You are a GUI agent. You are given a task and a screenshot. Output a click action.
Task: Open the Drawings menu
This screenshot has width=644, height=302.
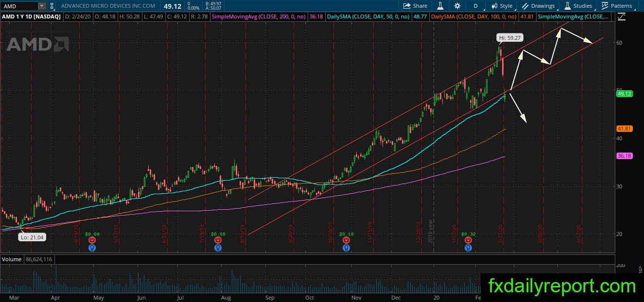(539, 6)
